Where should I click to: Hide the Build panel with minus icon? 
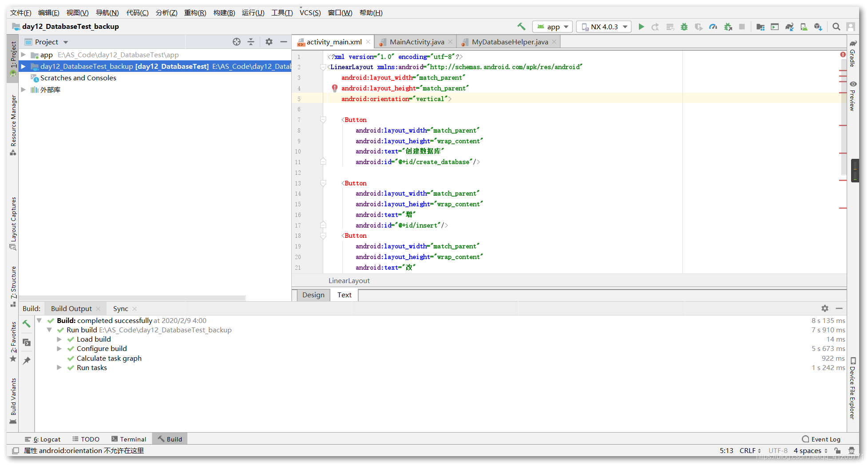tap(839, 308)
